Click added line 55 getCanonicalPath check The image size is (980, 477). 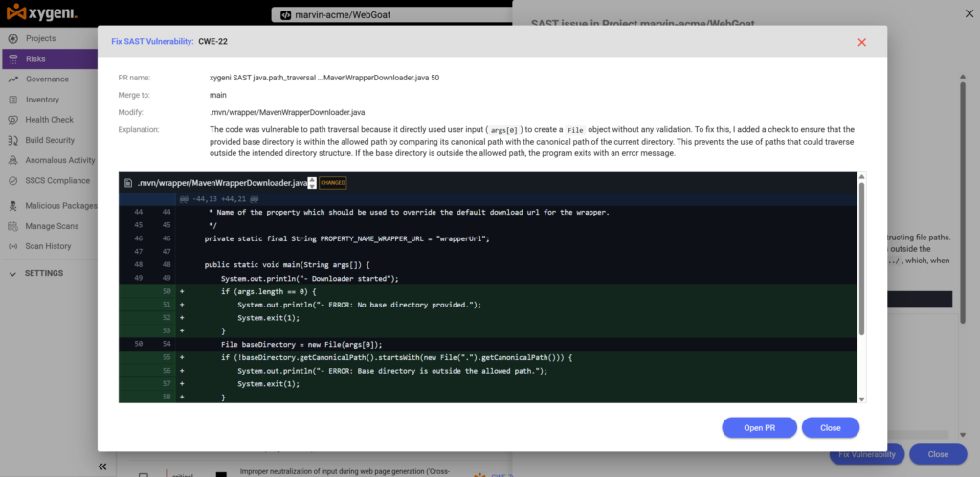click(397, 357)
